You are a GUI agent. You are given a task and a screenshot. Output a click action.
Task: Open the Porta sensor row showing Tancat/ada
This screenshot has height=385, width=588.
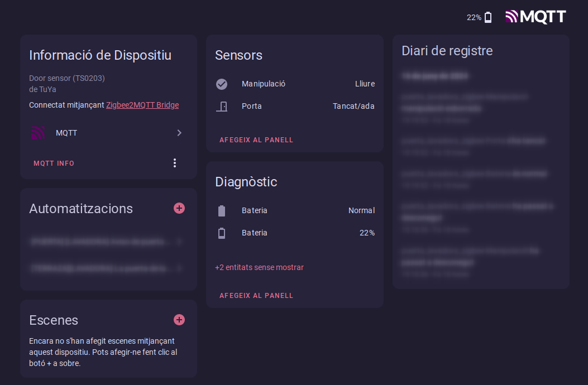295,106
